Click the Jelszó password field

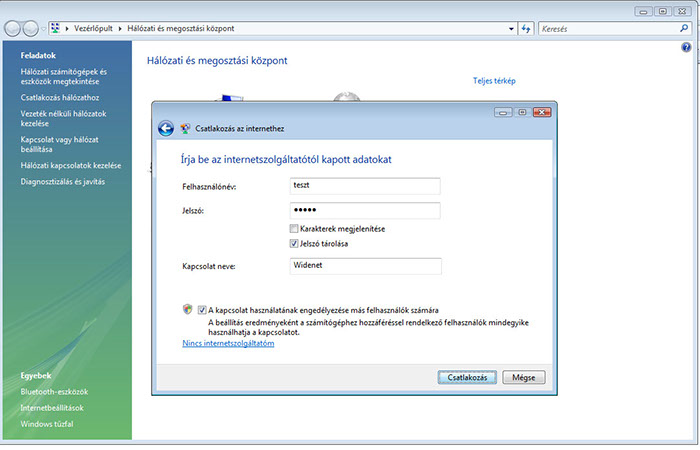click(365, 211)
